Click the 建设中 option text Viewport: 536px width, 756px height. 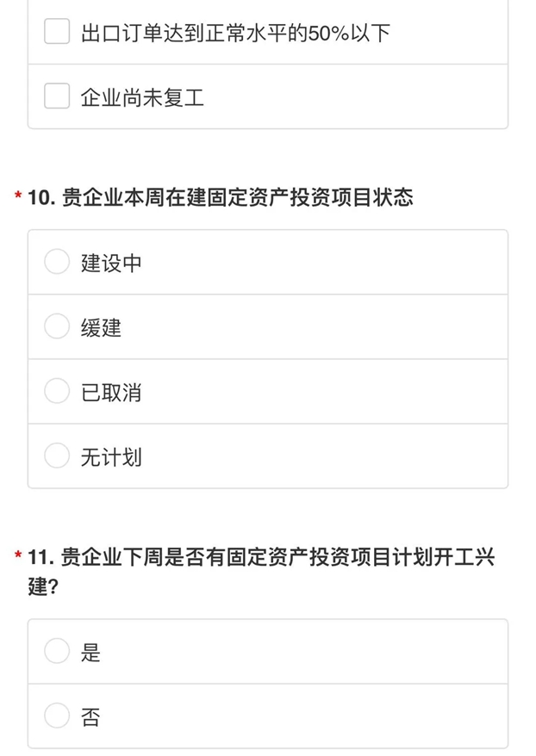click(x=111, y=263)
